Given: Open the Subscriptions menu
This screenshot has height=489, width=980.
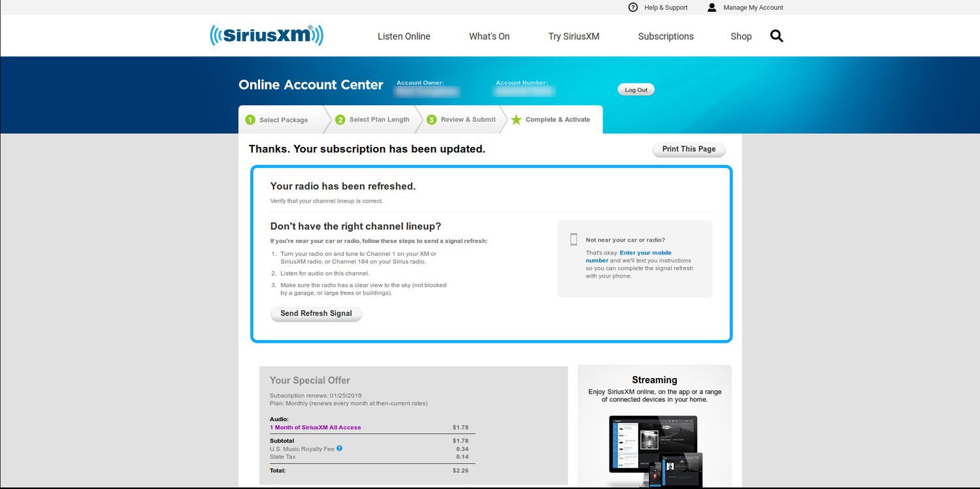Looking at the screenshot, I should [666, 37].
